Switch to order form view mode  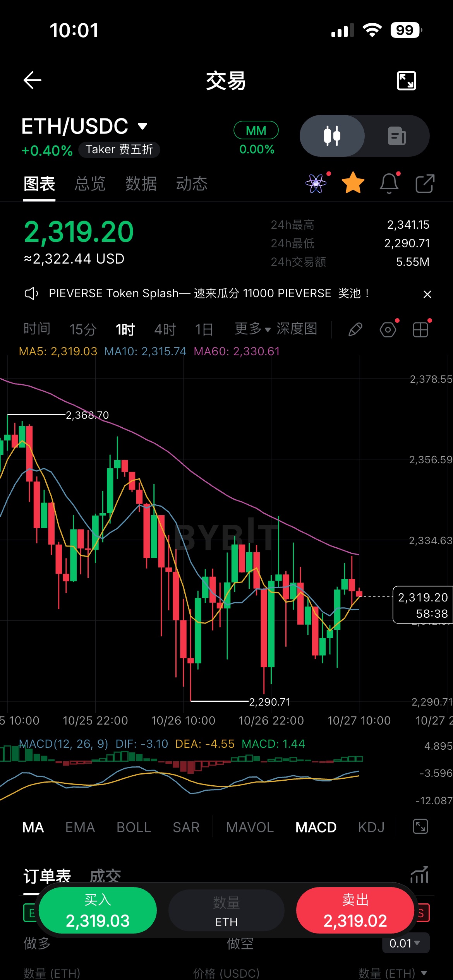pyautogui.click(x=397, y=136)
